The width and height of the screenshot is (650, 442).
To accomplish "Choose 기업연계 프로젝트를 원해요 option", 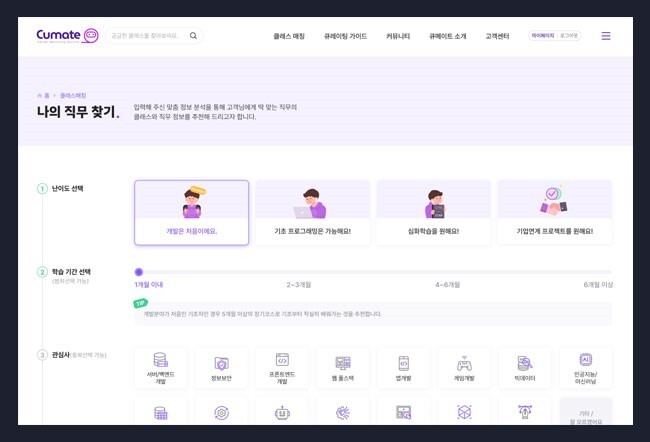I will 554,213.
